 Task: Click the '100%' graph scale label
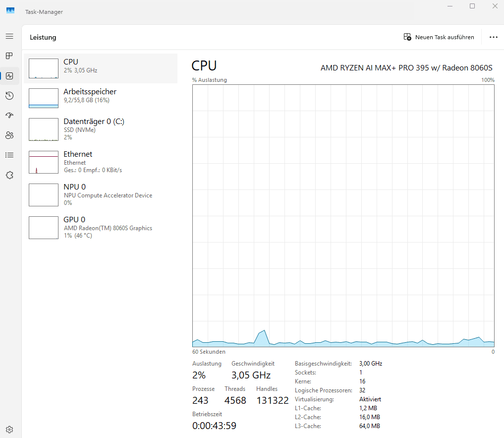pos(488,80)
